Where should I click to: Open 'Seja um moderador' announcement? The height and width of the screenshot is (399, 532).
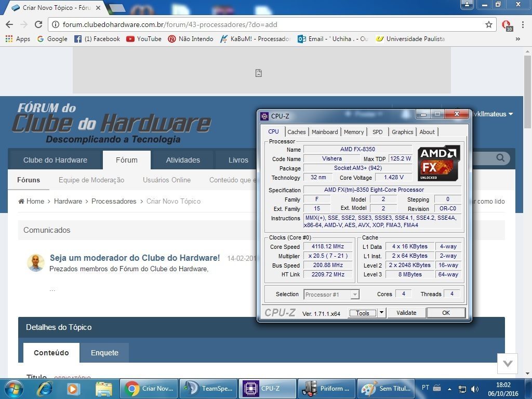tap(135, 258)
